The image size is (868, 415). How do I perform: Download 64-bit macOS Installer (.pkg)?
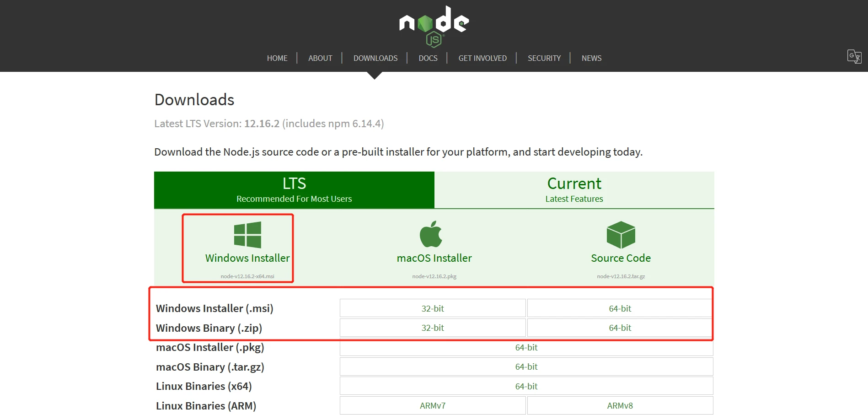[526, 348]
